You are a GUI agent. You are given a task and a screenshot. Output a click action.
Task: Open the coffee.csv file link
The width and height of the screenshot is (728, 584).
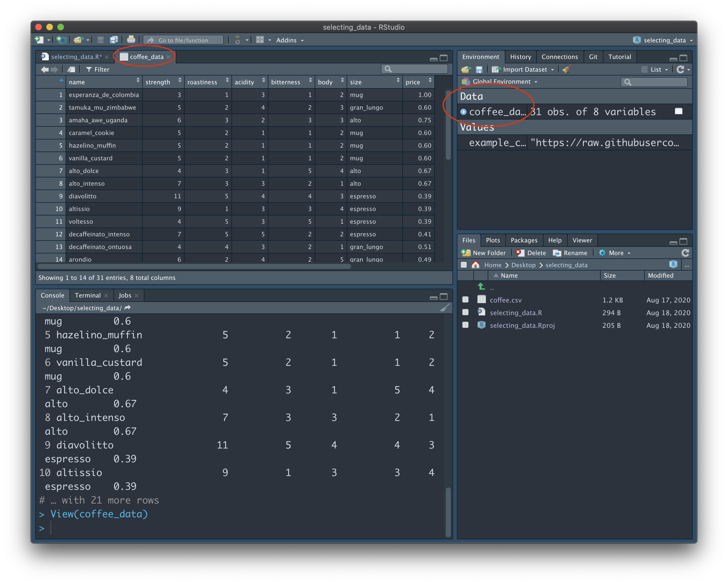[x=505, y=300]
